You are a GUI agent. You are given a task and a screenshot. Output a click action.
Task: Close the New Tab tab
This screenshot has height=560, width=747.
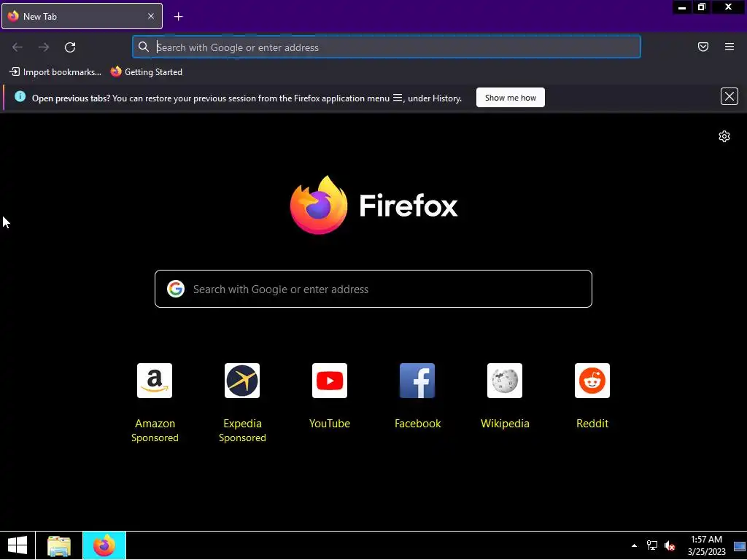(x=150, y=16)
